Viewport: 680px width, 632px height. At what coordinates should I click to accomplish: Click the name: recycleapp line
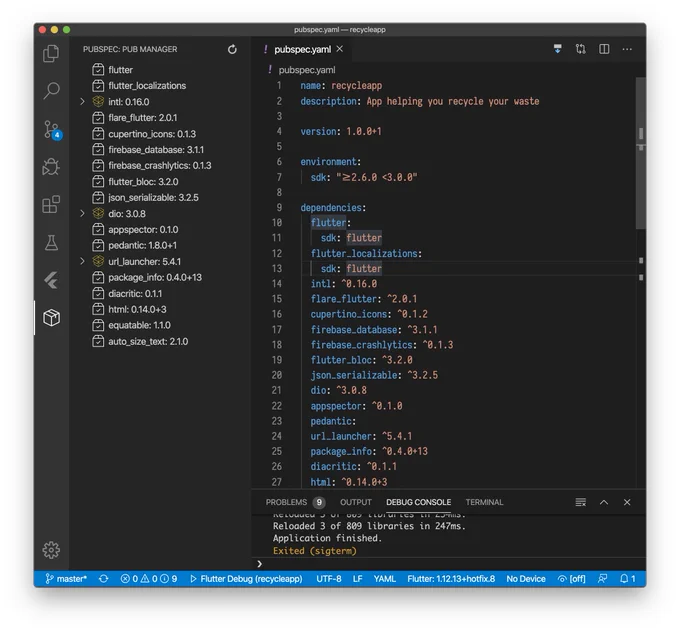coord(341,86)
